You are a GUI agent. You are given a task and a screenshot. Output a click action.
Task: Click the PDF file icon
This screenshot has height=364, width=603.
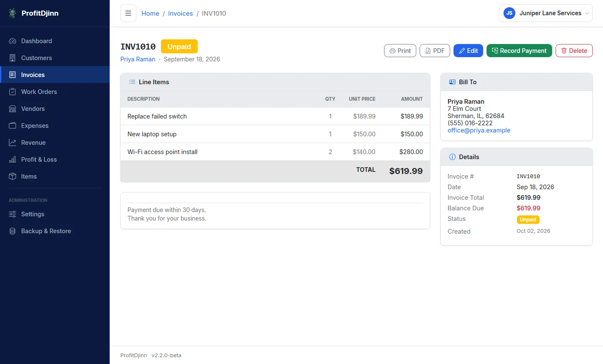point(428,51)
